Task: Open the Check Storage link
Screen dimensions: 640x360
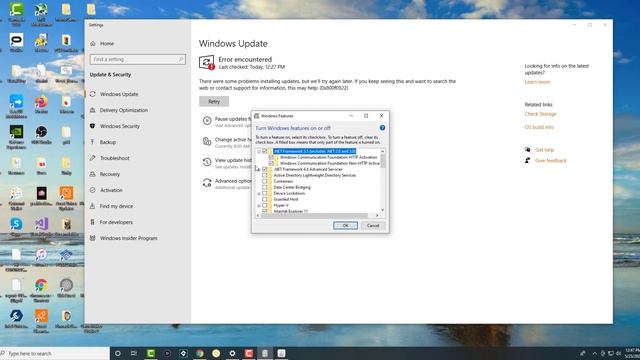Action: point(540,114)
